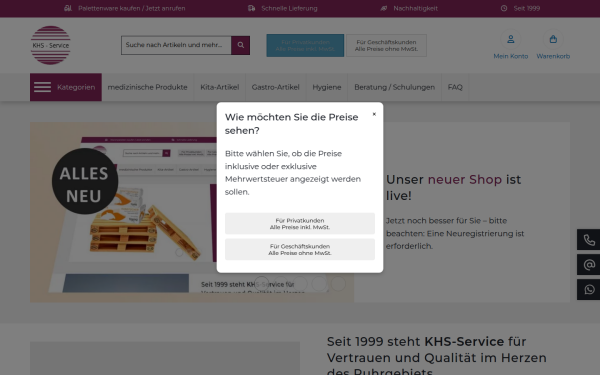Click the delivery truck icon
600x375 pixels.
click(x=251, y=8)
